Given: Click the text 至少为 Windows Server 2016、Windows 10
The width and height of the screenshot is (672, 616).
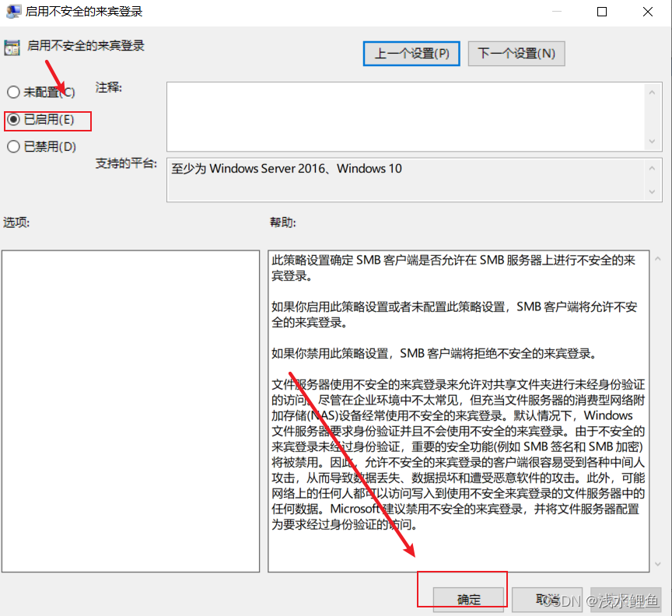Looking at the screenshot, I should coord(286,169).
